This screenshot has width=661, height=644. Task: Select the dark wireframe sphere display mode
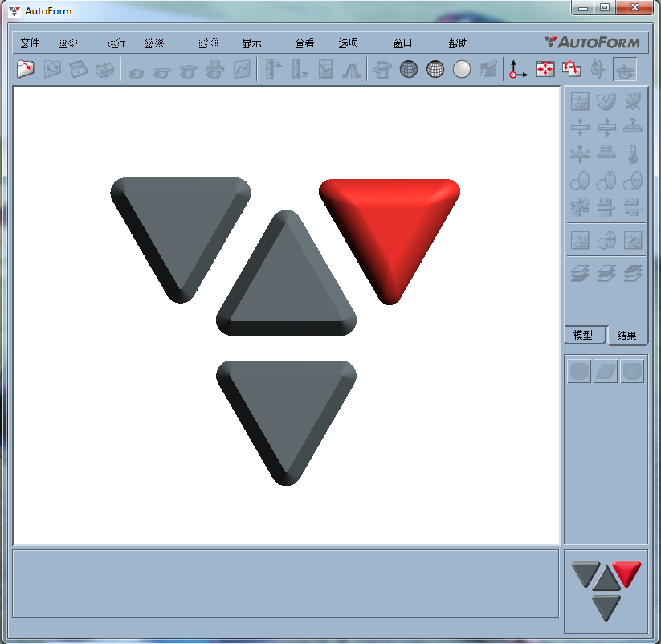click(409, 69)
